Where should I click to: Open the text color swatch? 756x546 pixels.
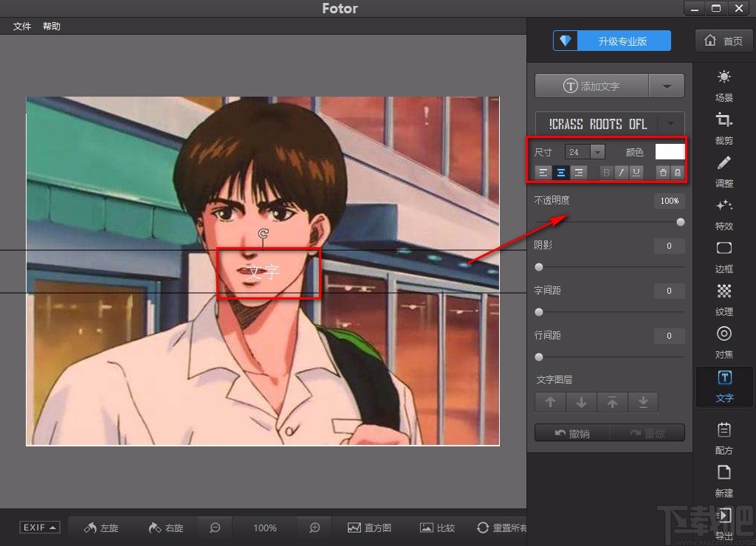coord(669,151)
